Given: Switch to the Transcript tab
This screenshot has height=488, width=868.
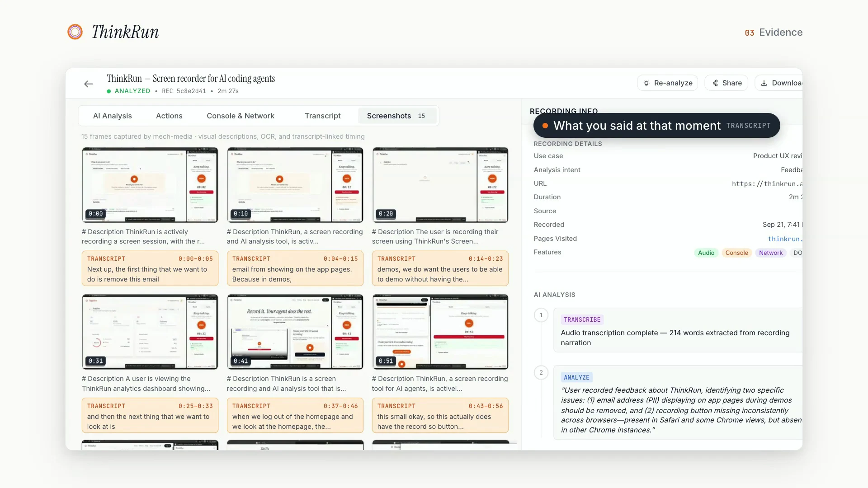Looking at the screenshot, I should coord(323,116).
